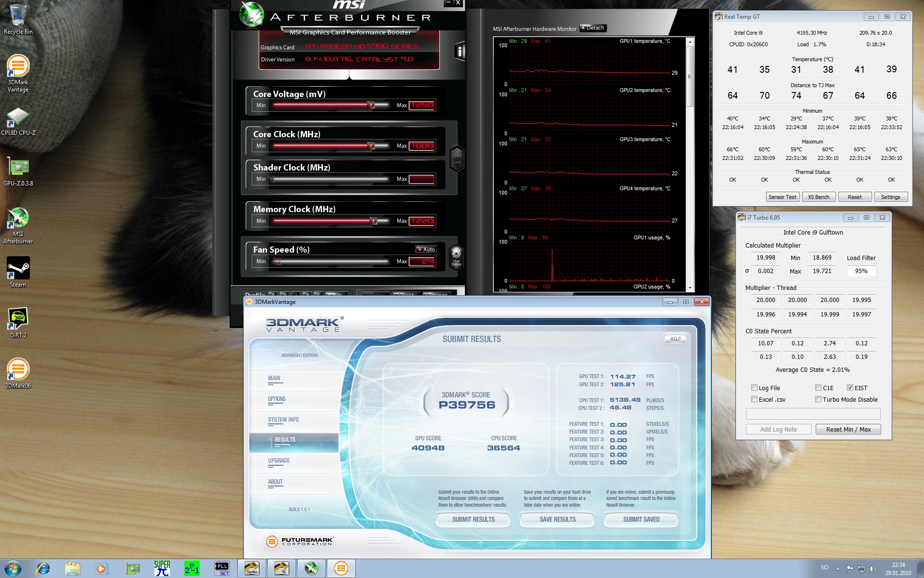Open CPUID CPU-Z desktop shortcut
Screen dimensions: 924x578
tap(18, 121)
